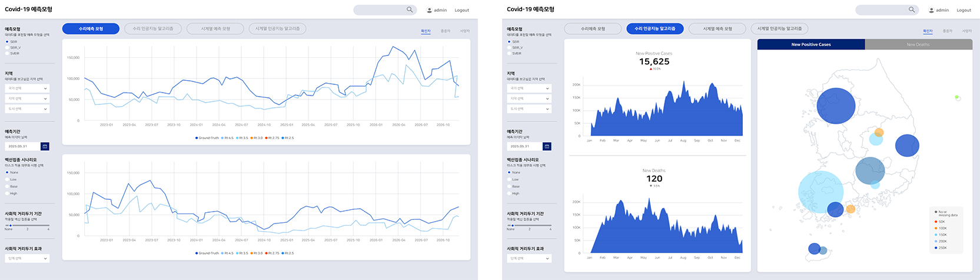Click the large Seoul bubble on Korea map
Viewport: 980px width, 280px height.
pyautogui.click(x=836, y=106)
